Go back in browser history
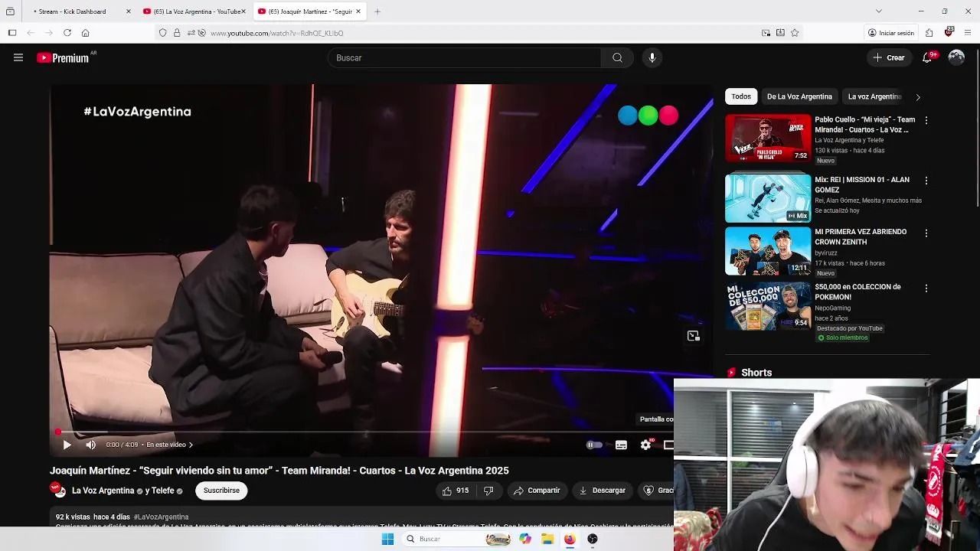The width and height of the screenshot is (980, 551). point(31,33)
